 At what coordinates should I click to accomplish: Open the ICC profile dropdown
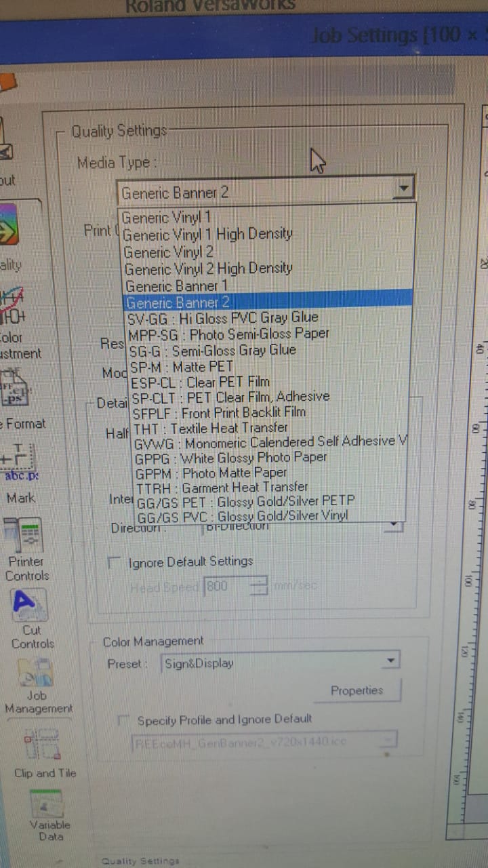tap(263, 742)
